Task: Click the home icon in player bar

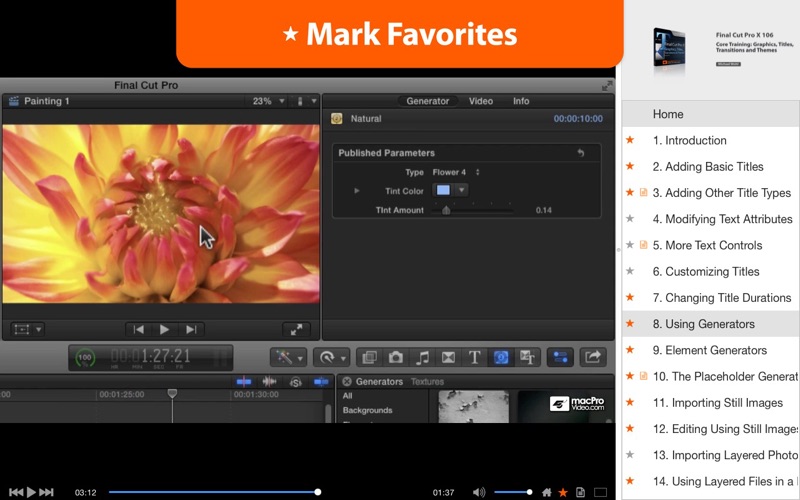Action: 546,492
